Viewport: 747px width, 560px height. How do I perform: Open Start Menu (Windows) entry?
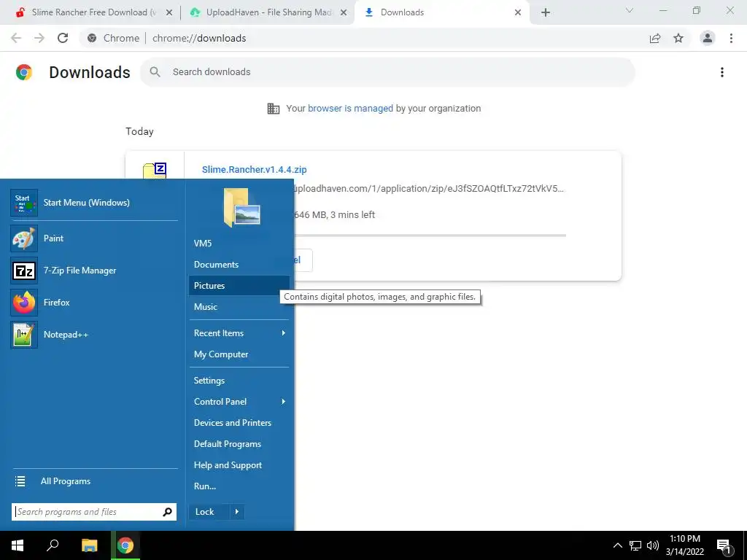tap(94, 203)
